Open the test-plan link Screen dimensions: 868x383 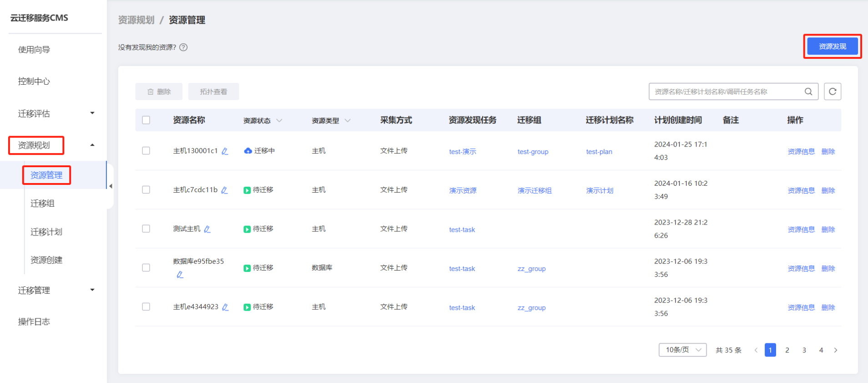(599, 152)
